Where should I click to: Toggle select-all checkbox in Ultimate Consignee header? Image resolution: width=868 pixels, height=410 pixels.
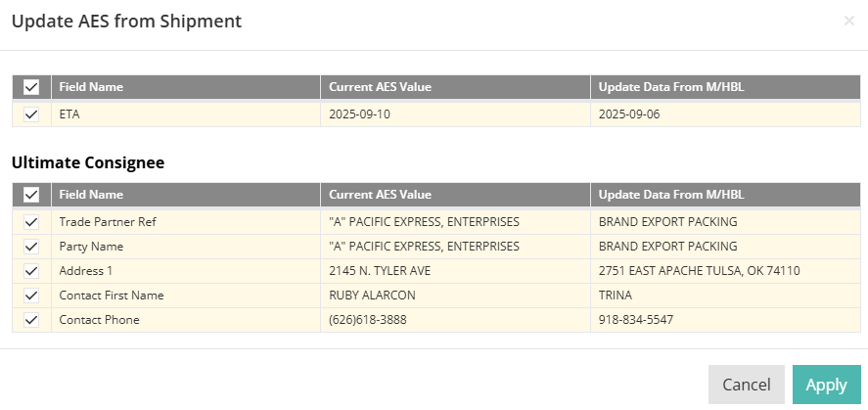click(x=31, y=195)
